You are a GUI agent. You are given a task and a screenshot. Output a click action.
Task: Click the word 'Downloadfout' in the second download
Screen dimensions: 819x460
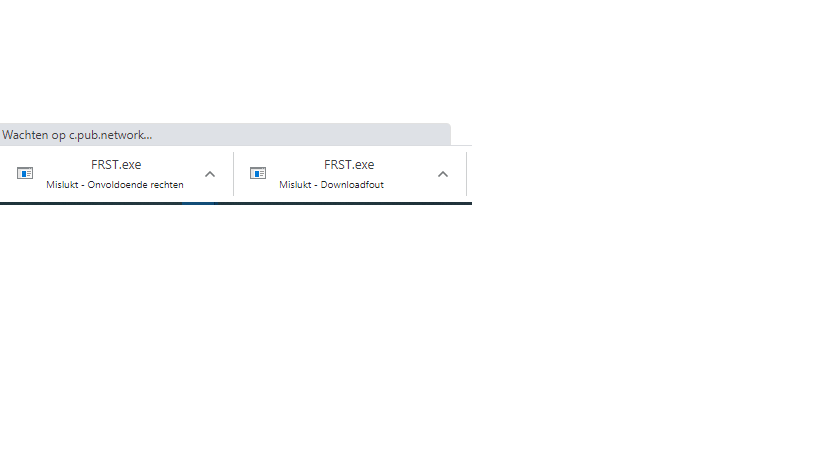(352, 185)
